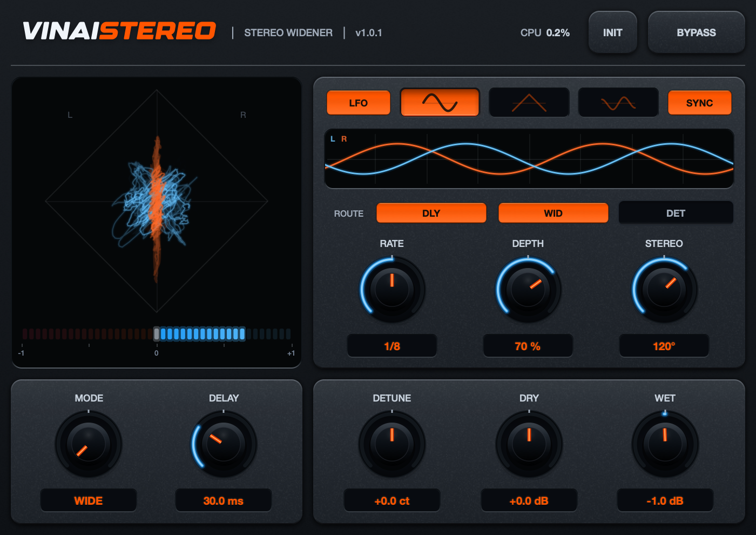The image size is (756, 535).
Task: Click the WIDE mode value field
Action: 89,500
